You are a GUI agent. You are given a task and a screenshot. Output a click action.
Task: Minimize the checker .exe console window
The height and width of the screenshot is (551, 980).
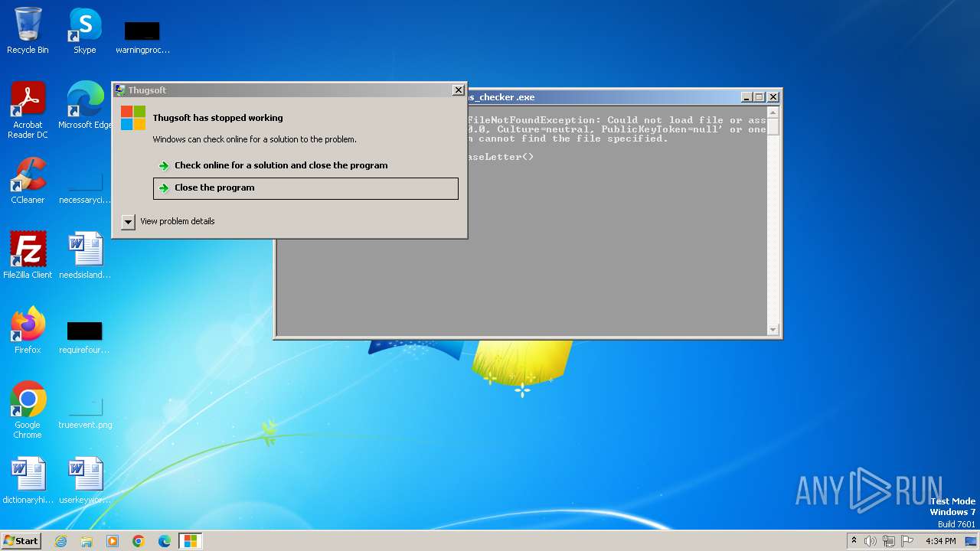pyautogui.click(x=746, y=97)
